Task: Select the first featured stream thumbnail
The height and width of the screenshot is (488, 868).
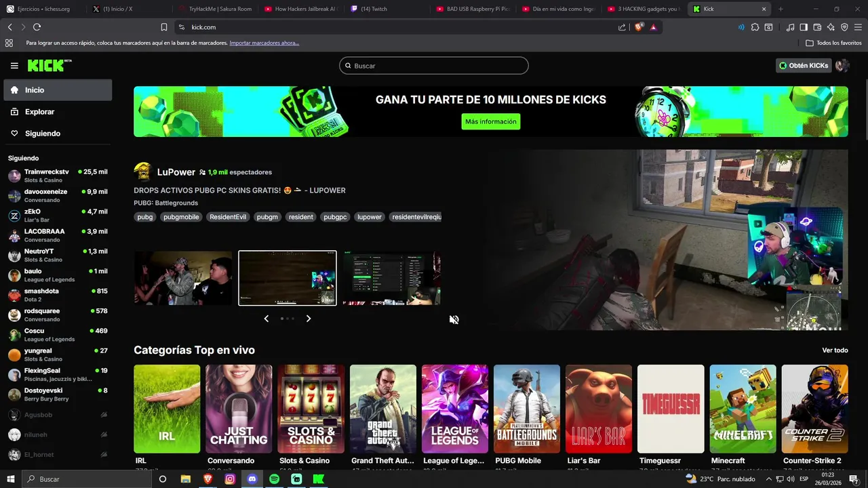Action: (183, 278)
